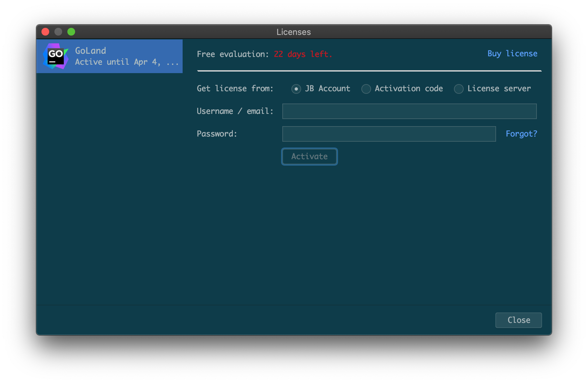
Task: Click the 'Password:' label text
Action: (x=217, y=134)
